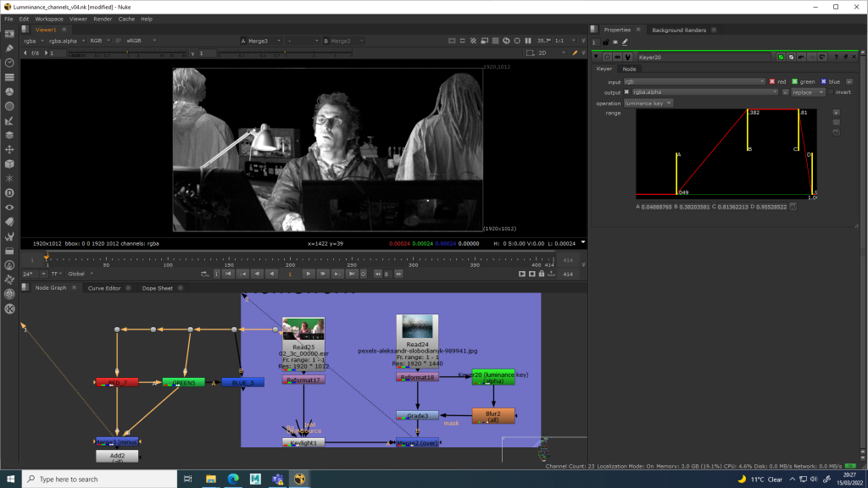Open the 3D nodes cube icon
This screenshot has width=868, height=488.
(9, 164)
